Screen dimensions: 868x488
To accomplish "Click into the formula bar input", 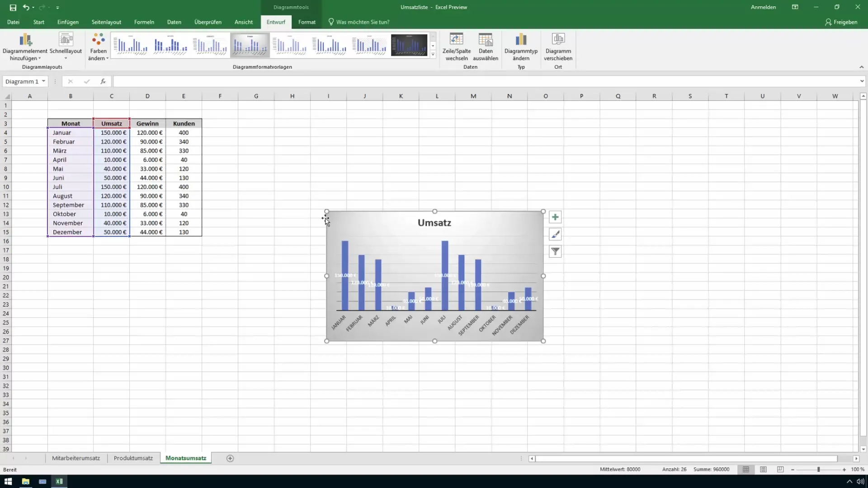I will coord(486,81).
